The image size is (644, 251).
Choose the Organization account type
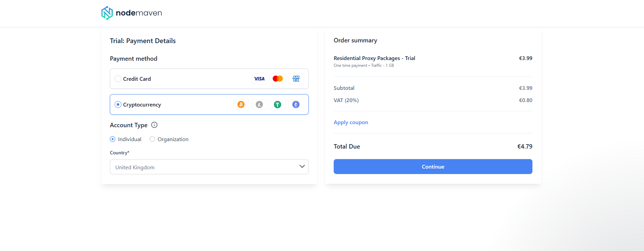152,139
